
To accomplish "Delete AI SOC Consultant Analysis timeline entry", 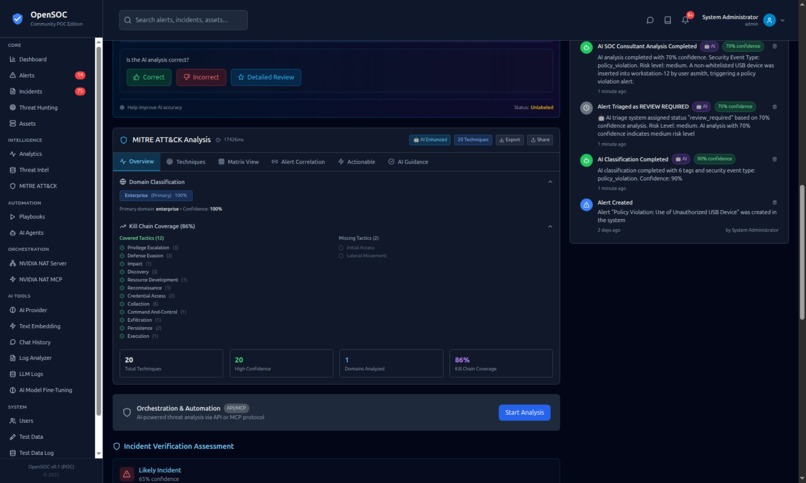I will pyautogui.click(x=775, y=46).
